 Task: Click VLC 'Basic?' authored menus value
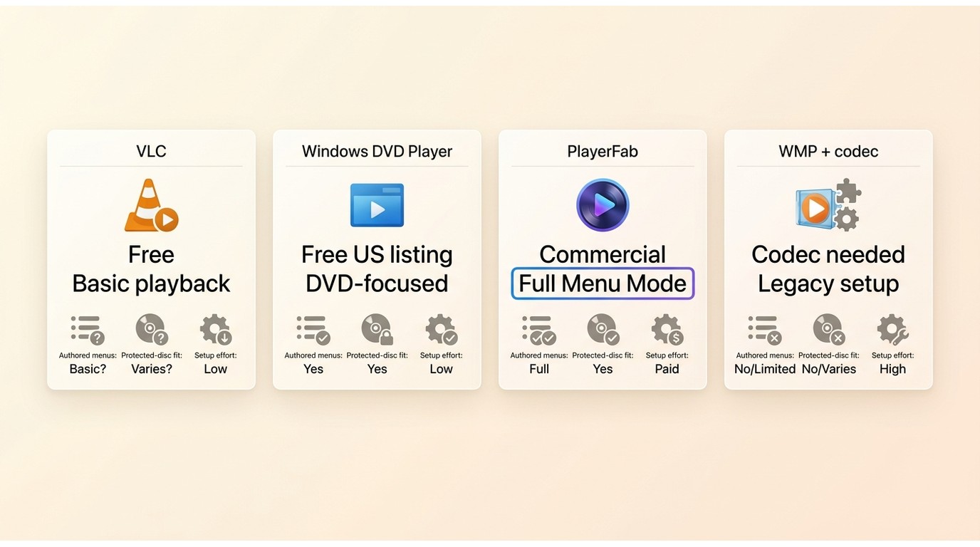tap(88, 369)
